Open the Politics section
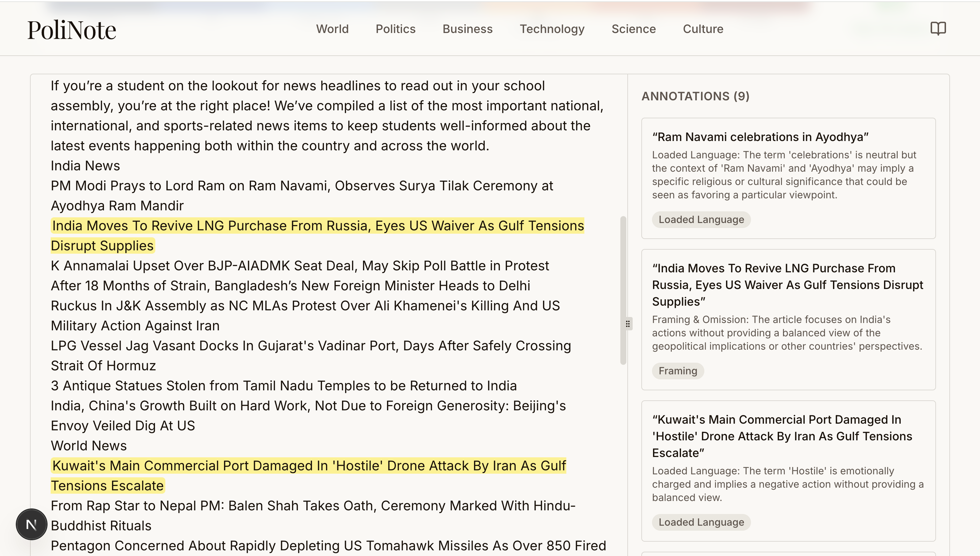Viewport: 980px width, 556px height. 395,29
